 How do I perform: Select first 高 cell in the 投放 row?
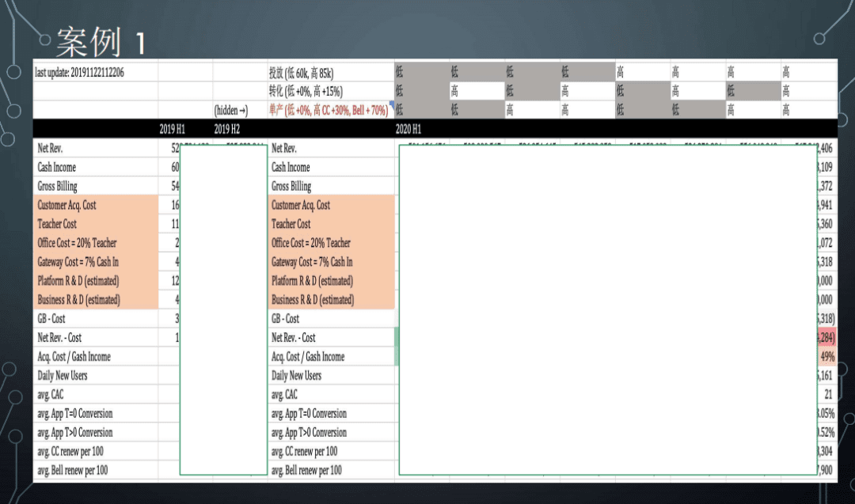click(643, 72)
